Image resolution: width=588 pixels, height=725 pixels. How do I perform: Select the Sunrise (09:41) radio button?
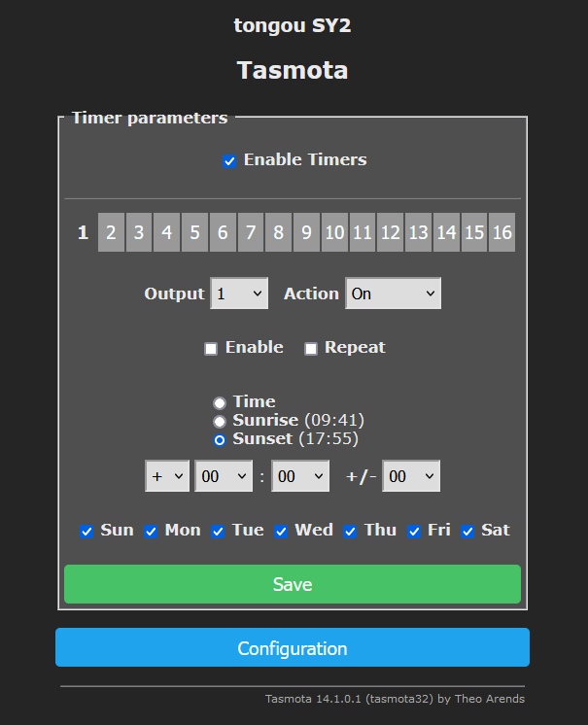click(x=220, y=421)
